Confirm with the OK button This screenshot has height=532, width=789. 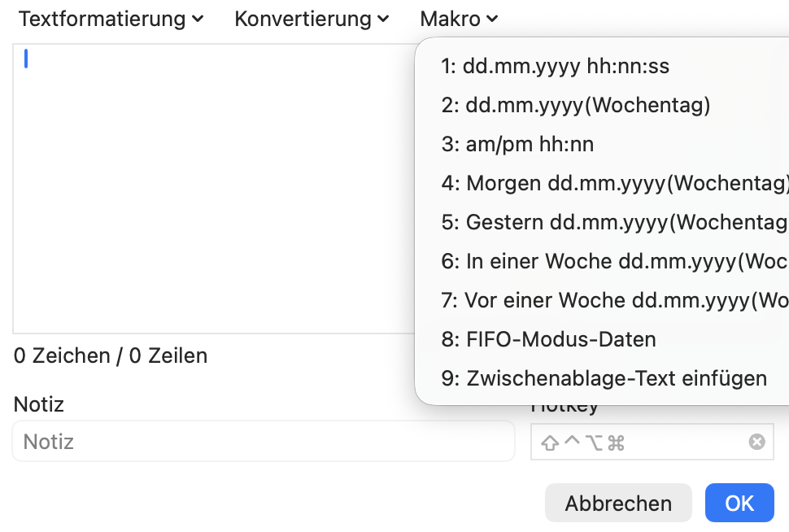(x=739, y=503)
